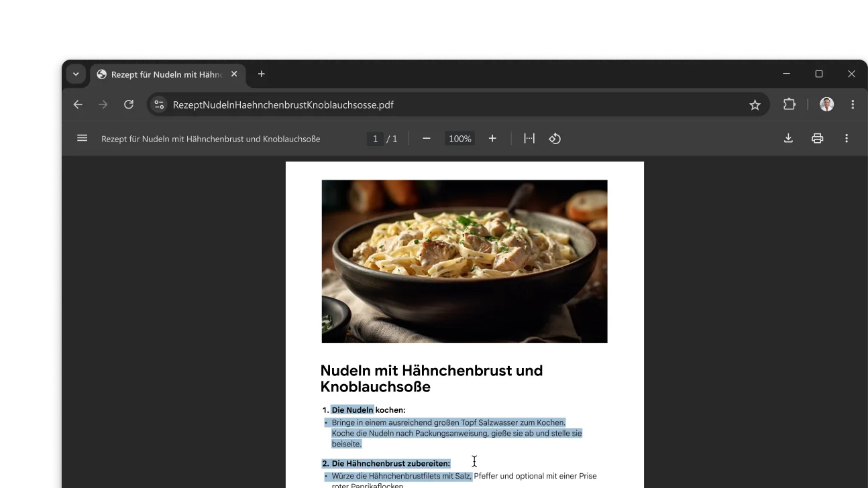Viewport: 868px width, 488px height.
Task: Open the PDF viewer's more options menu
Action: (x=847, y=138)
